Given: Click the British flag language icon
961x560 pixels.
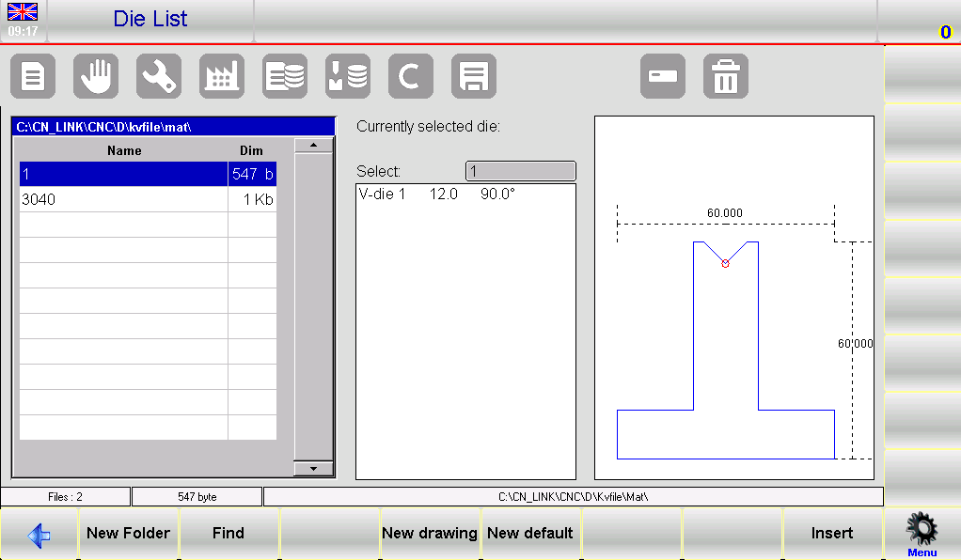Looking at the screenshot, I should click(22, 12).
